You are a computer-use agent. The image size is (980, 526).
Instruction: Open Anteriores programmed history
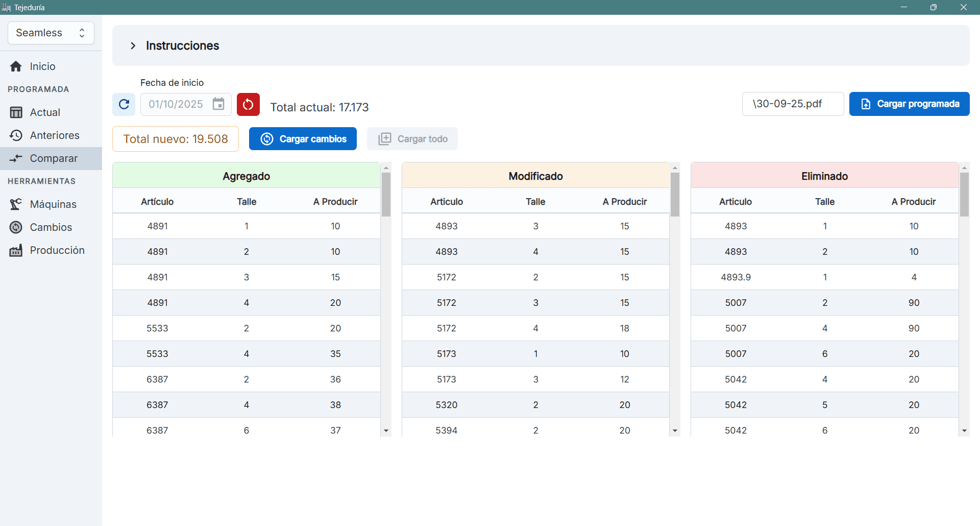[x=55, y=135]
